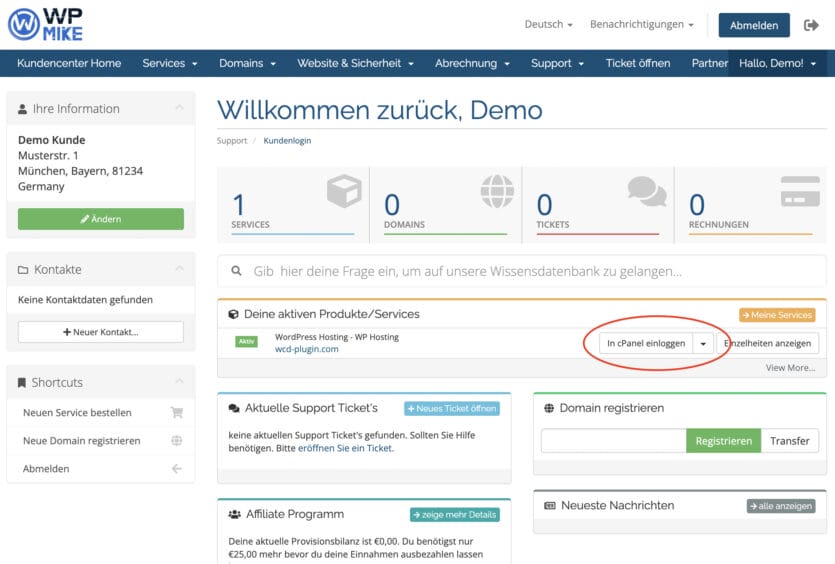Open the wcd-plugin.com link
Screen dimensions: 835x564
tap(306, 349)
